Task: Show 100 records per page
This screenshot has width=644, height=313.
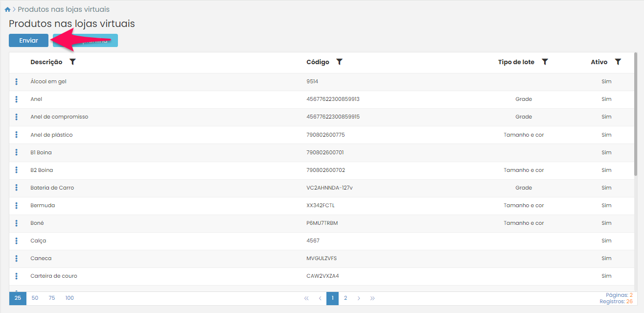Action: [x=69, y=298]
